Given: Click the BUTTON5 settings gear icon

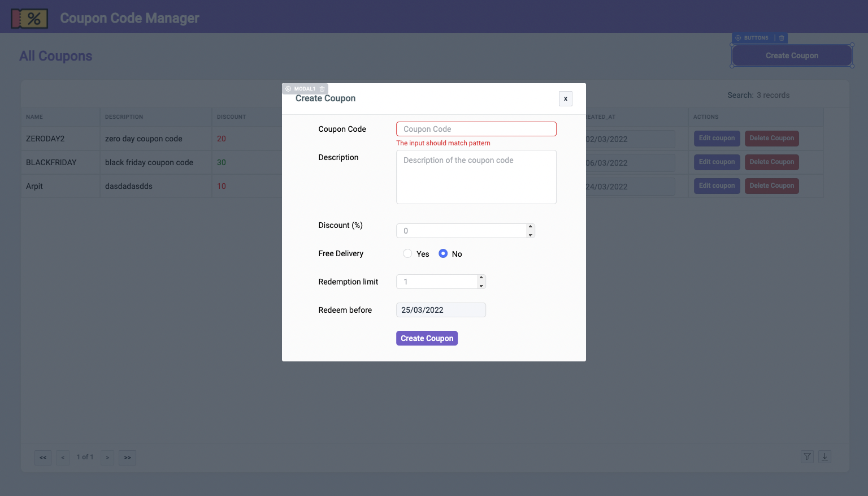Looking at the screenshot, I should (738, 38).
